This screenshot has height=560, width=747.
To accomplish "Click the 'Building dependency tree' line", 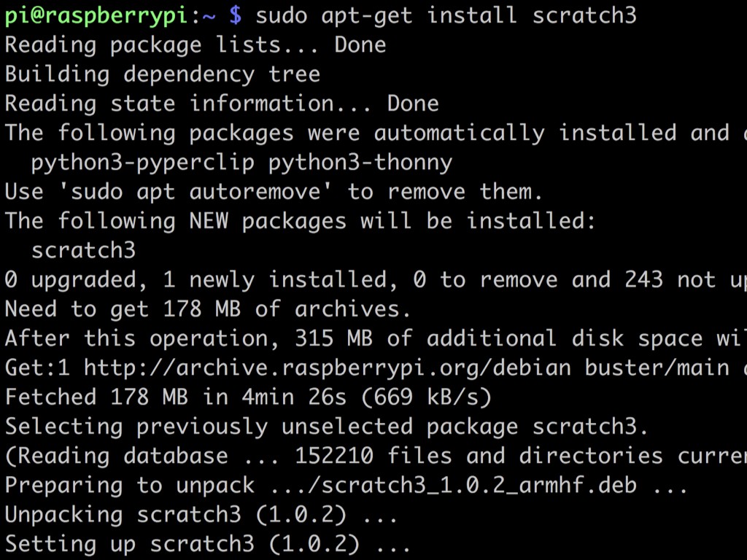I will [x=163, y=75].
